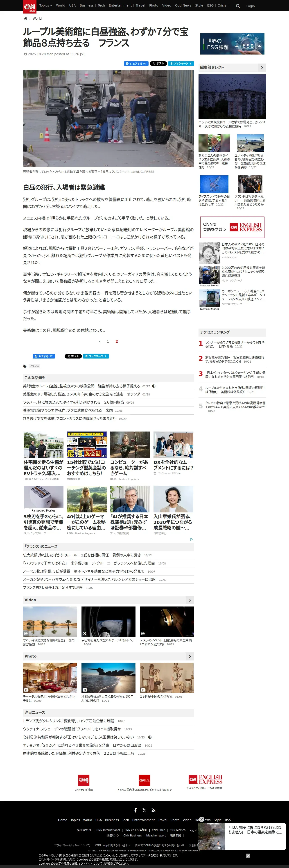
Task: Open the CNN.co.jp logo home link
Action: coord(30,6)
